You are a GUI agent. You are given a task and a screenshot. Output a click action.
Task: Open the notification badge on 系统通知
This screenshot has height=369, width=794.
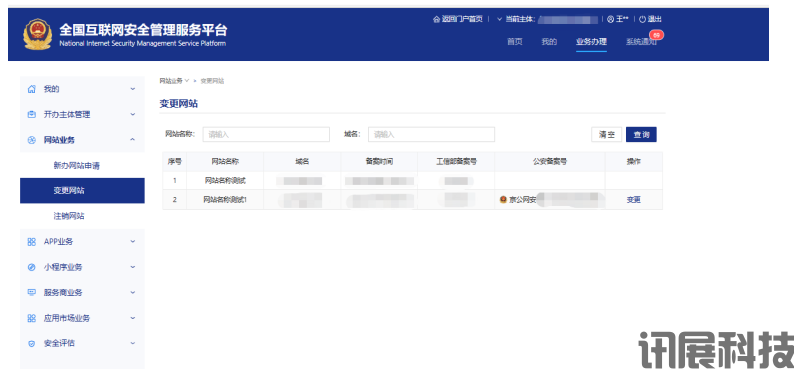coord(656,35)
